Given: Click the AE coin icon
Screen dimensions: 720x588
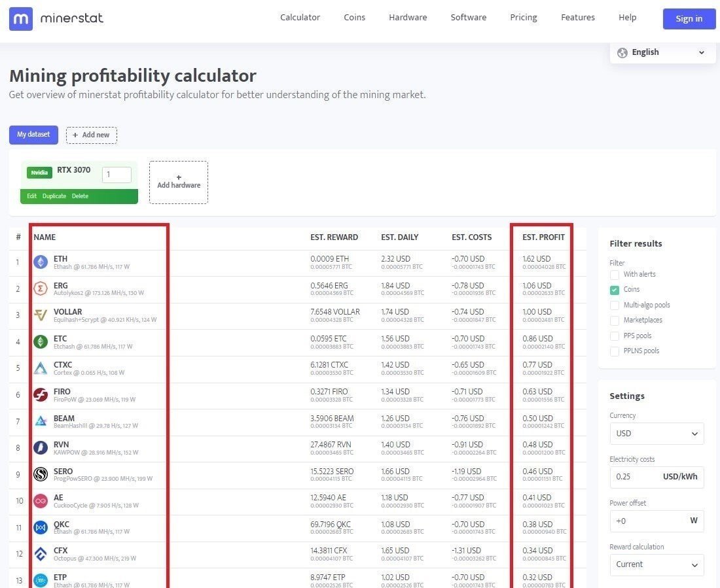Looking at the screenshot, I should click(x=41, y=501).
